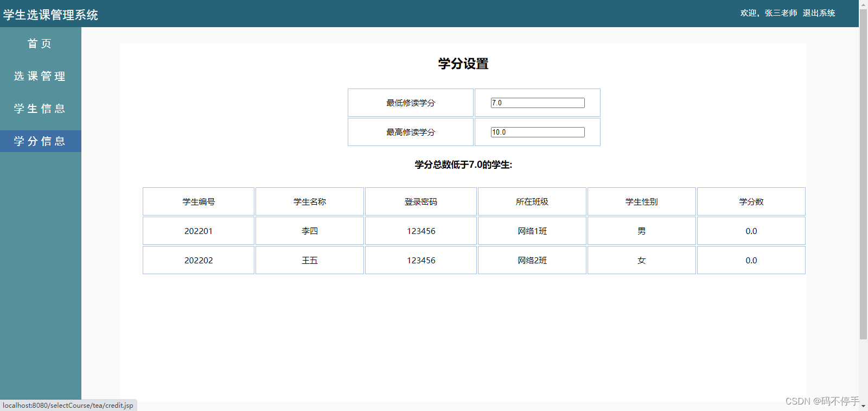The height and width of the screenshot is (411, 868).
Task: Click the 学分数 column header
Action: (751, 201)
